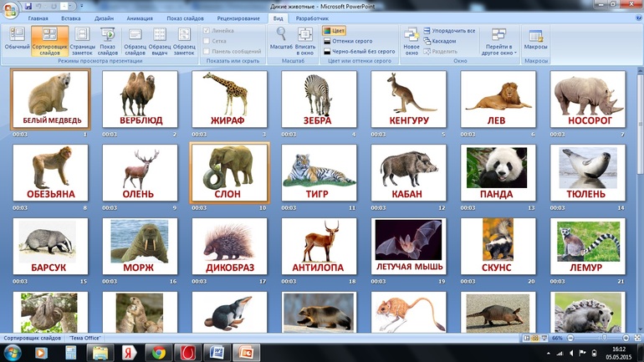Toggle the Панель сообщений checkbox
The height and width of the screenshot is (362, 644).
[208, 51]
